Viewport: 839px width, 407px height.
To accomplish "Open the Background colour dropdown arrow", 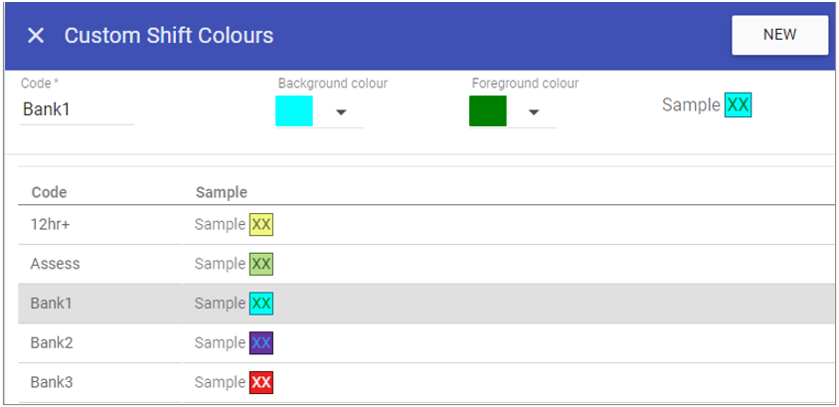I will coord(341,112).
